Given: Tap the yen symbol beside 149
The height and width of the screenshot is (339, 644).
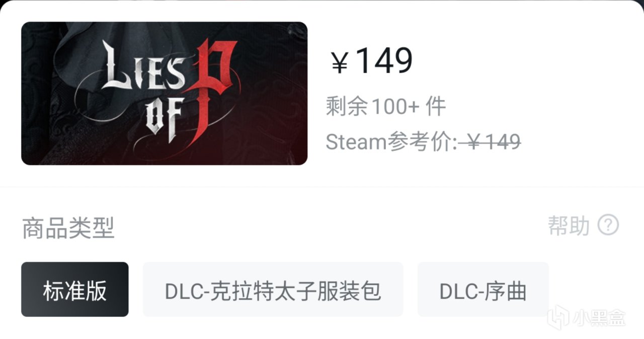Looking at the screenshot, I should [x=340, y=63].
